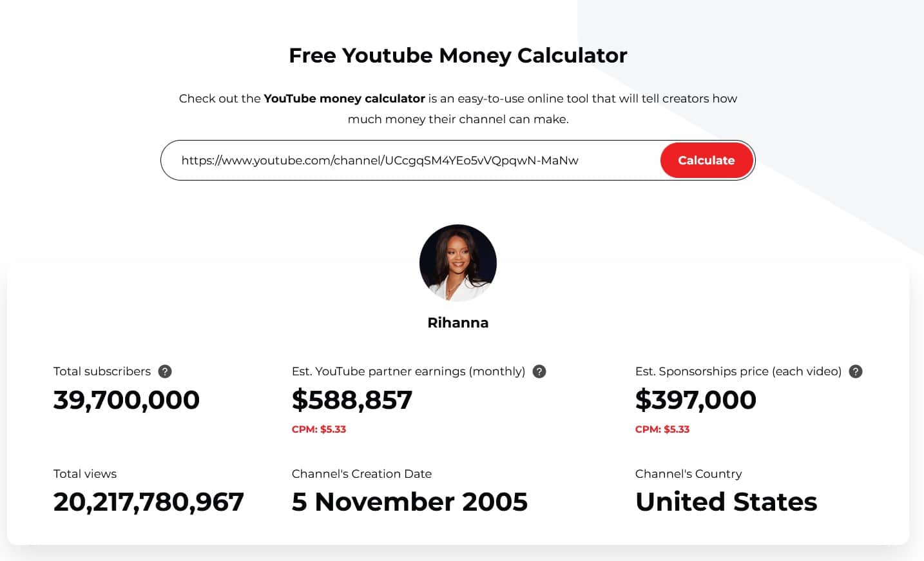Click the sponsorship price value $397,000
The image size is (924, 561).
pyautogui.click(x=696, y=400)
